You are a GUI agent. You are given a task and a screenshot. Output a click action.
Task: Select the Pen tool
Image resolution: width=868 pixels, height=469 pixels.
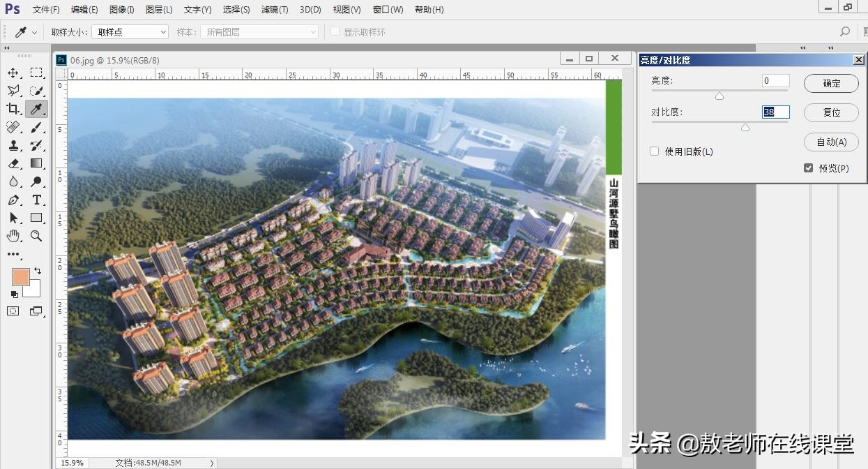point(13,200)
